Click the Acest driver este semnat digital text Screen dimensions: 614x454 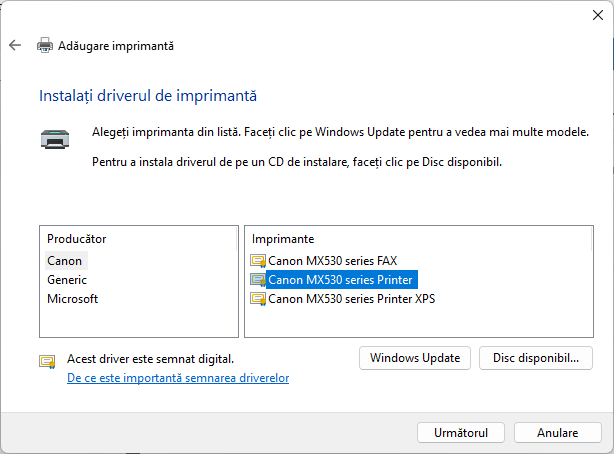click(x=150, y=359)
